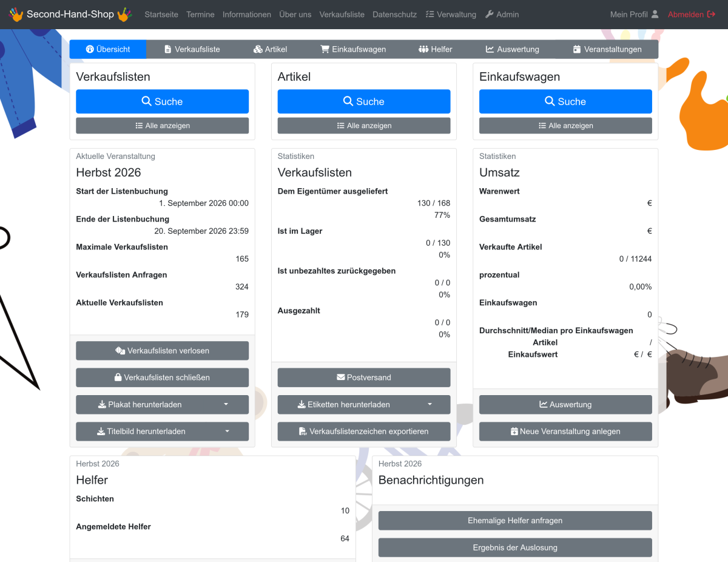Screen dimensions: 728x562
Task: Go to Über uns page
Action: [295, 15]
